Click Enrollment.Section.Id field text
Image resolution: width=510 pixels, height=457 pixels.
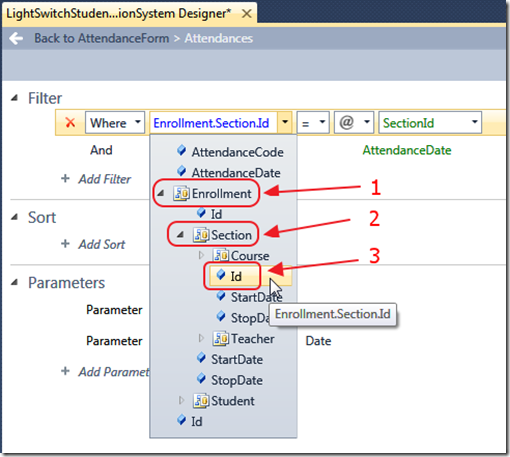[211, 123]
